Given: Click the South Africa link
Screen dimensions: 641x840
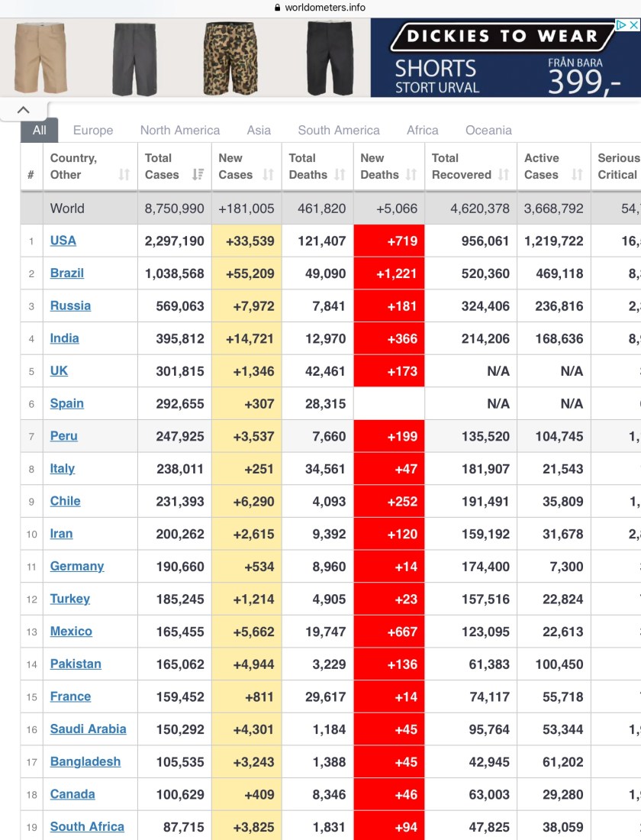Looking at the screenshot, I should 87,827.
